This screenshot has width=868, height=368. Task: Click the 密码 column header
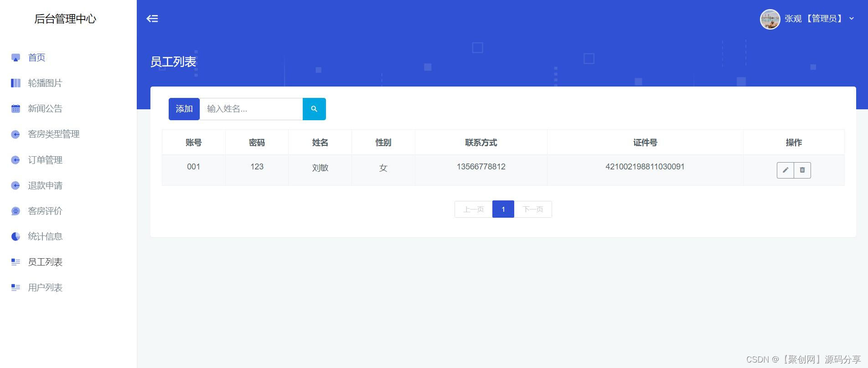tap(257, 143)
